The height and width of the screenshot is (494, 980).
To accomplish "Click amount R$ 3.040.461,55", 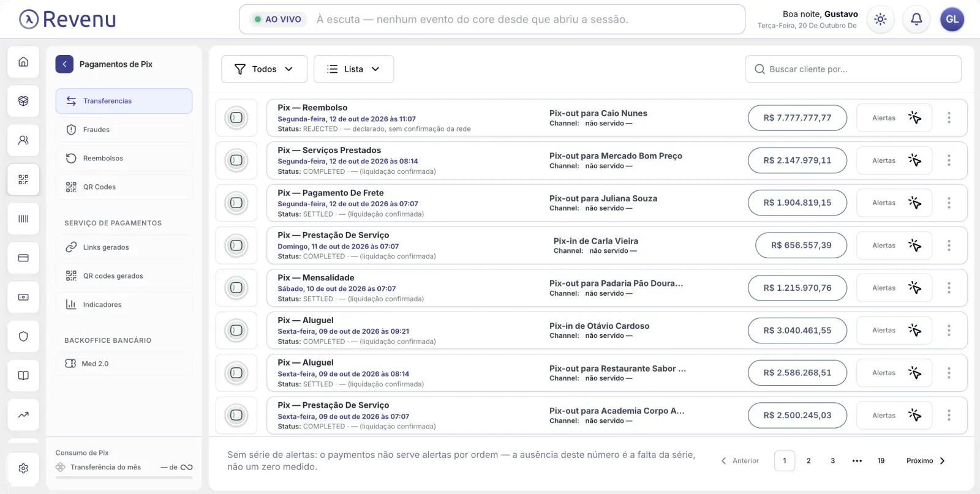I will point(797,331).
